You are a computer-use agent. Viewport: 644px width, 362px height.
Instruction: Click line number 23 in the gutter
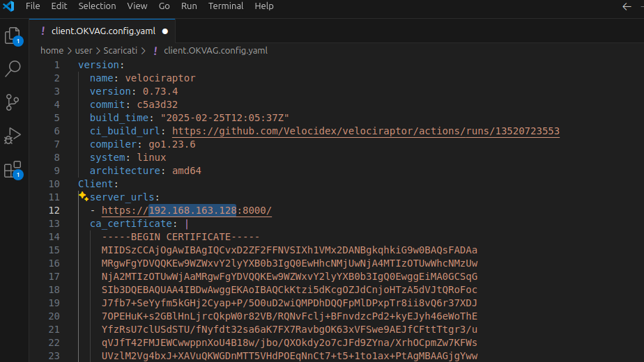[x=54, y=356]
